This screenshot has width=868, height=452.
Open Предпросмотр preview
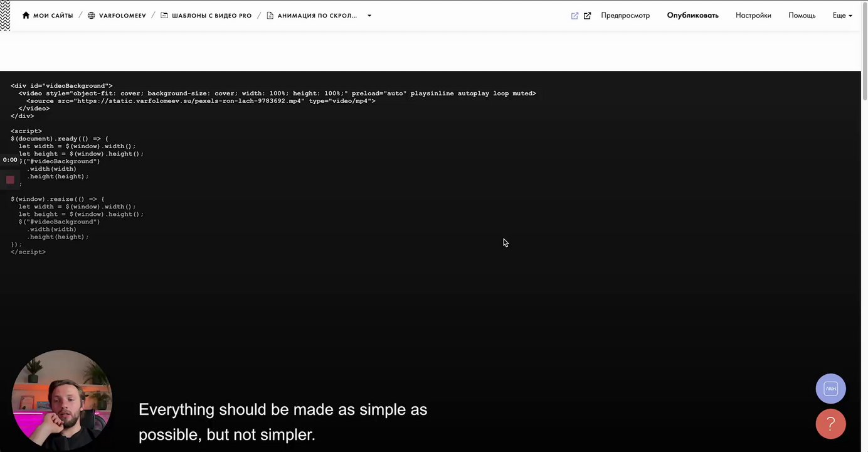[x=625, y=16]
